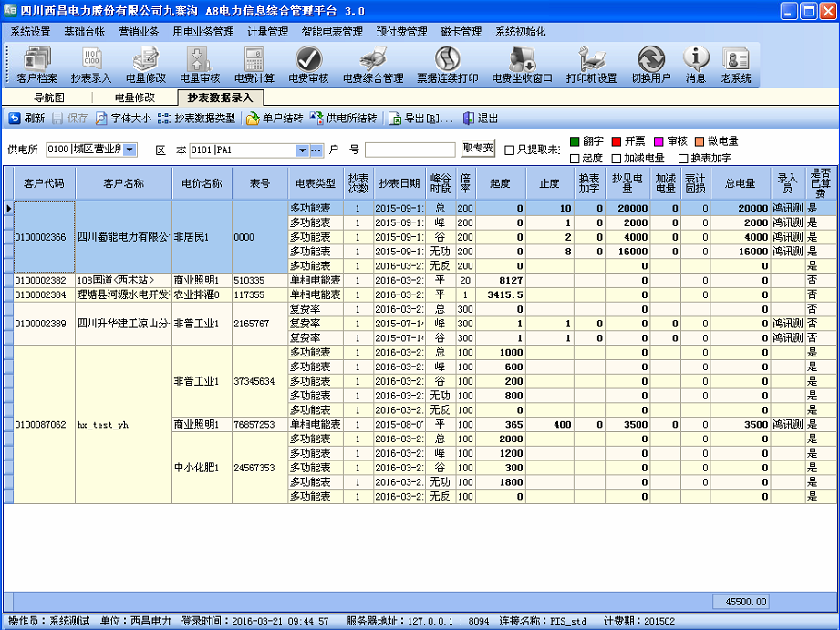
Task: Open the 客户档案 toolbar icon
Action: [x=36, y=64]
